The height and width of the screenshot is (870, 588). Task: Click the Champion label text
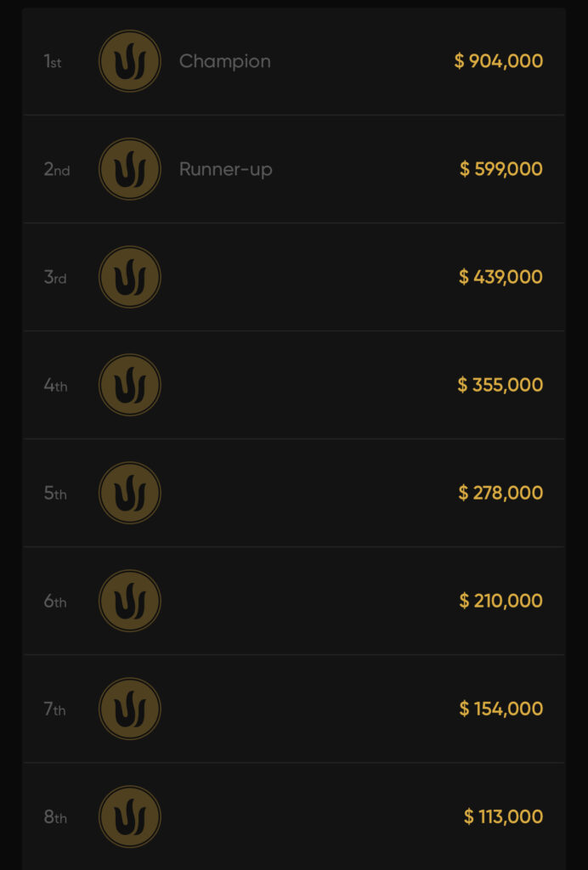tap(225, 61)
